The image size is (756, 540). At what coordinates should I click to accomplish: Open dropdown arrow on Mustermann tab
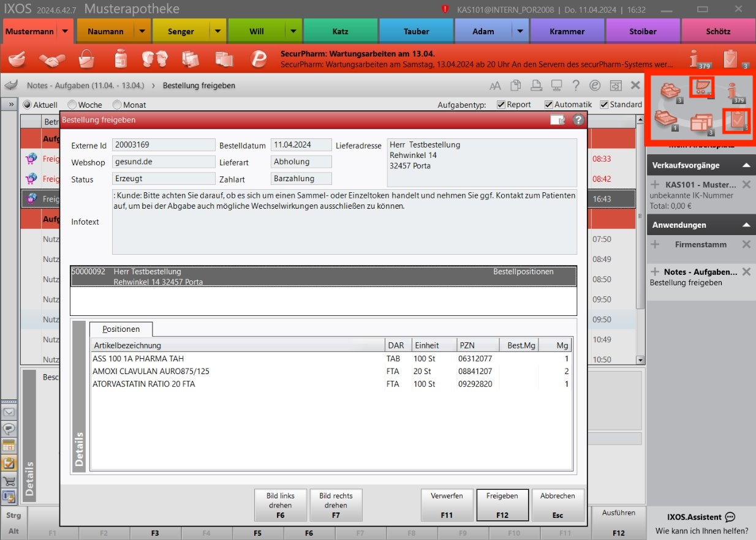[66, 31]
